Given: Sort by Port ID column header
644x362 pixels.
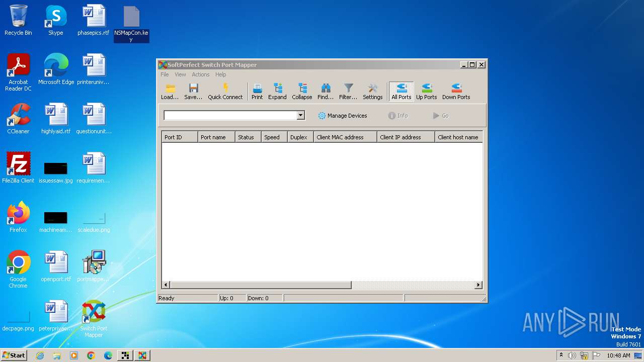Looking at the screenshot, I should point(180,137).
